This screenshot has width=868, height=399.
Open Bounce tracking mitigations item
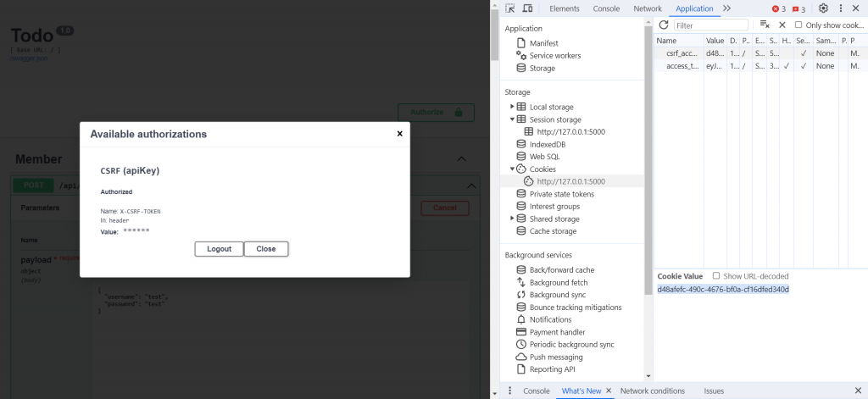click(576, 308)
